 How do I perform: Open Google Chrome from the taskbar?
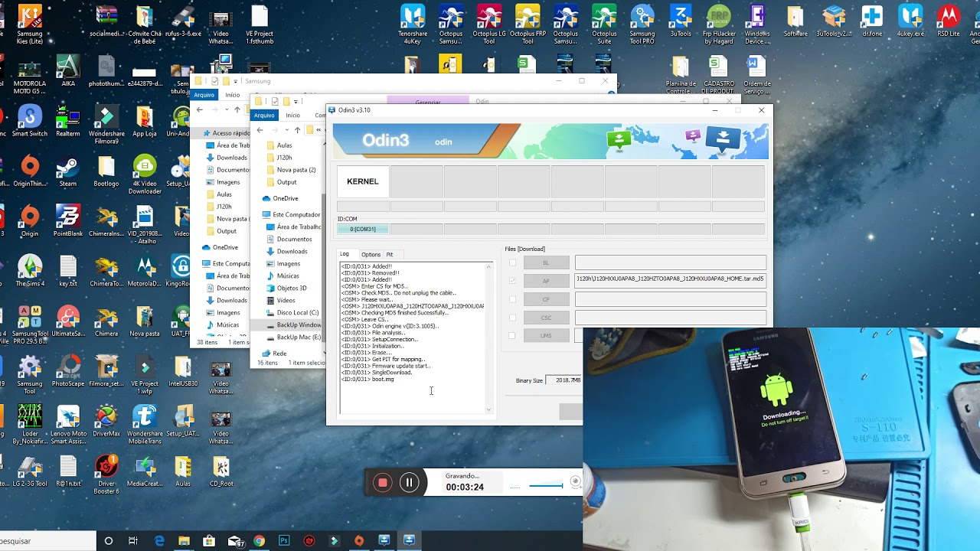pyautogui.click(x=259, y=540)
